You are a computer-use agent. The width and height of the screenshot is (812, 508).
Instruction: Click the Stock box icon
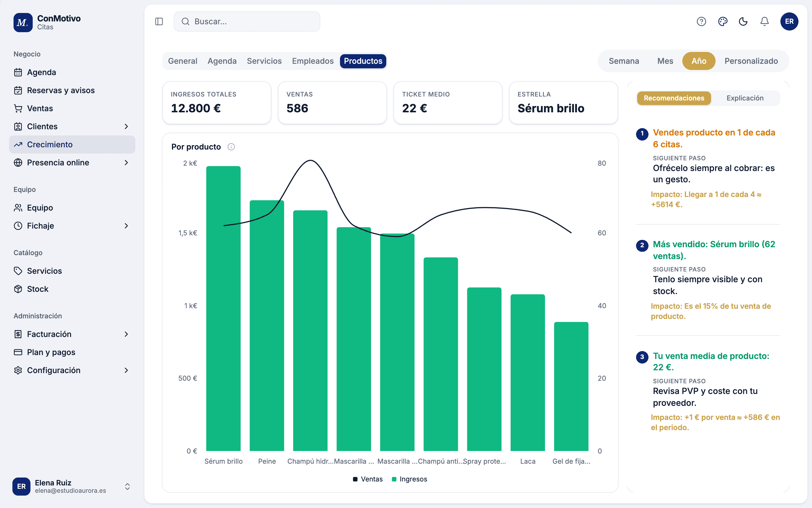pyautogui.click(x=18, y=289)
